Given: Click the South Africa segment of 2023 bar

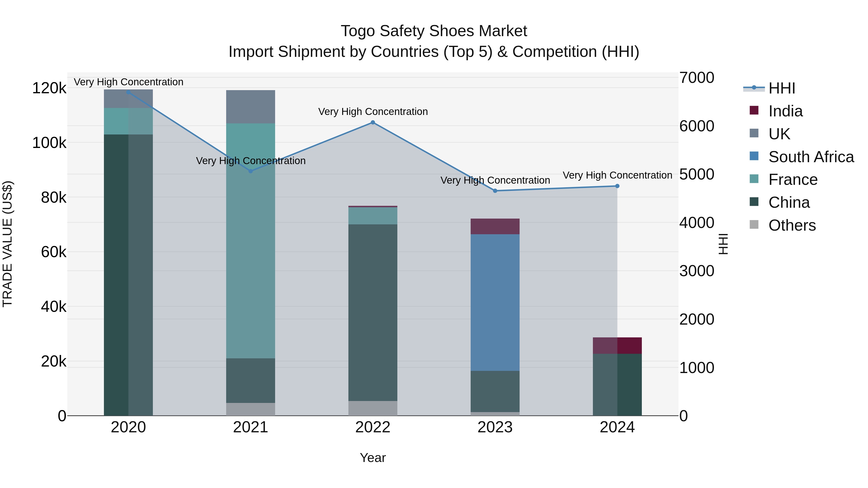Looking at the screenshot, I should [495, 302].
